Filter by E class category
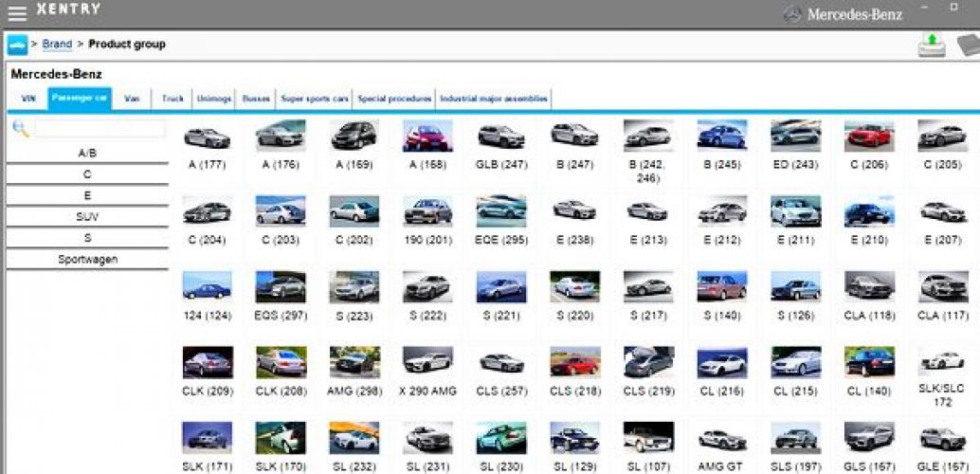The height and width of the screenshot is (474, 980). (87, 195)
